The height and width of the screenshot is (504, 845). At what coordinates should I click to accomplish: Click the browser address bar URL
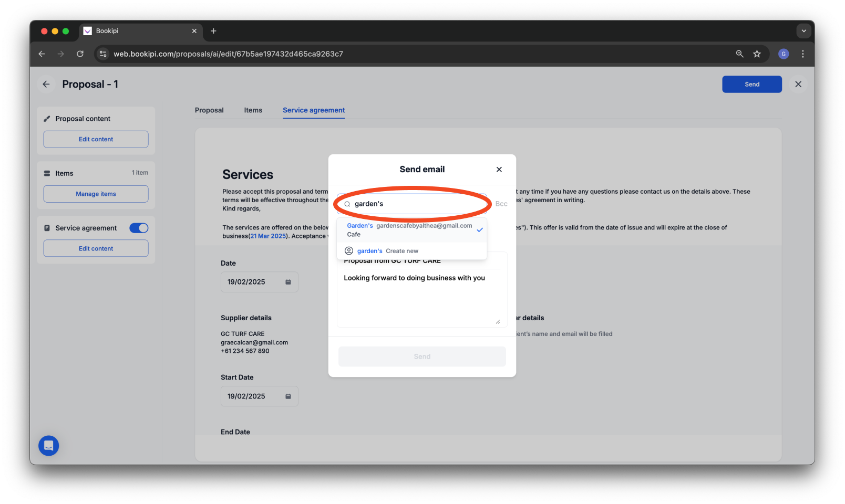229,54
